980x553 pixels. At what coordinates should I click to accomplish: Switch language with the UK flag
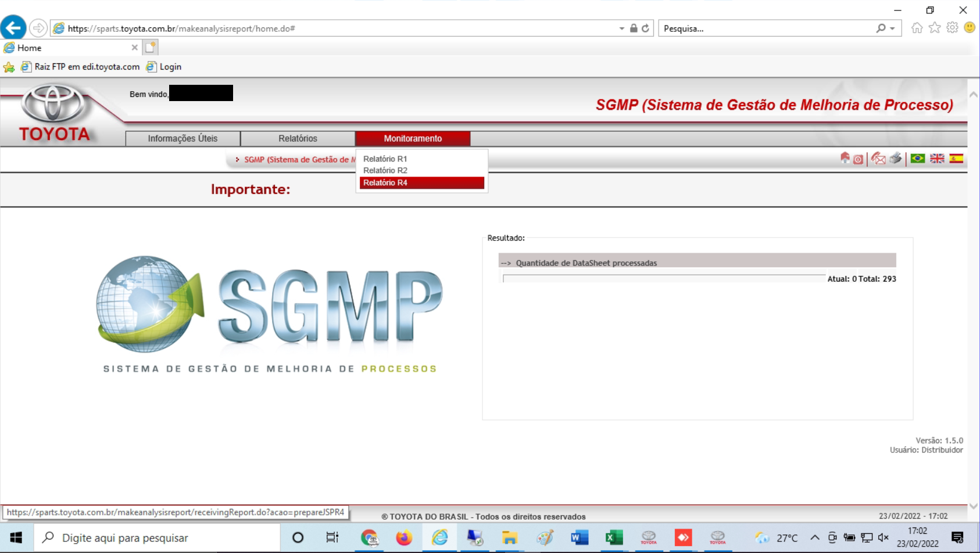[937, 159]
